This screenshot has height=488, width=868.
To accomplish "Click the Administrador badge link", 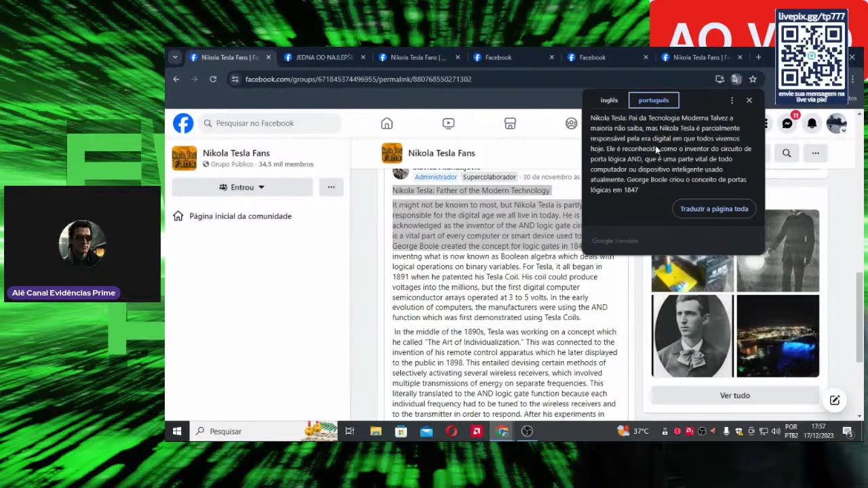I will [435, 177].
